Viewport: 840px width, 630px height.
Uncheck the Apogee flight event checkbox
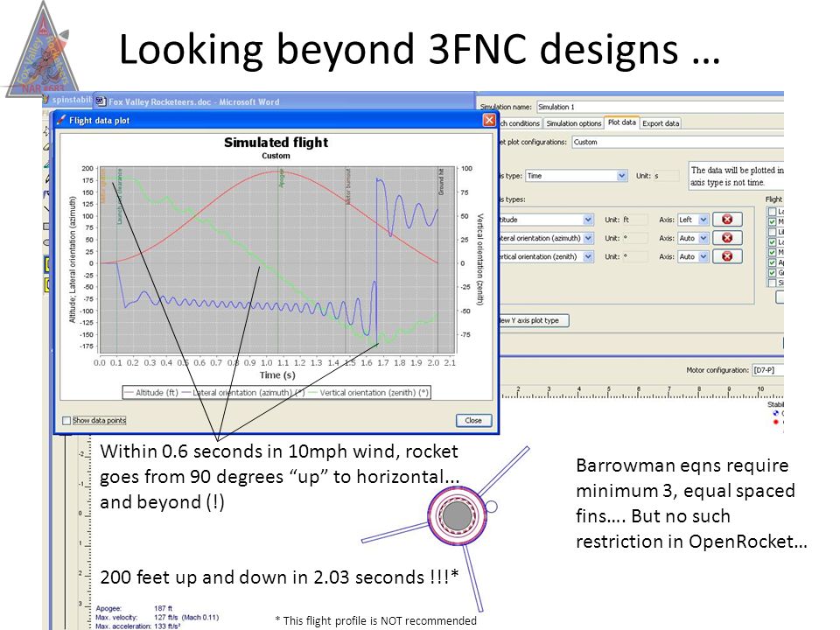772,262
